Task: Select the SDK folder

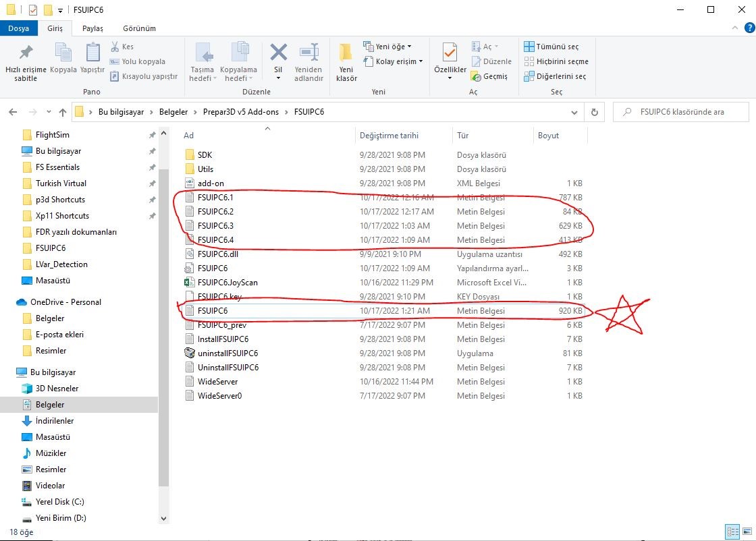Action: pyautogui.click(x=205, y=155)
